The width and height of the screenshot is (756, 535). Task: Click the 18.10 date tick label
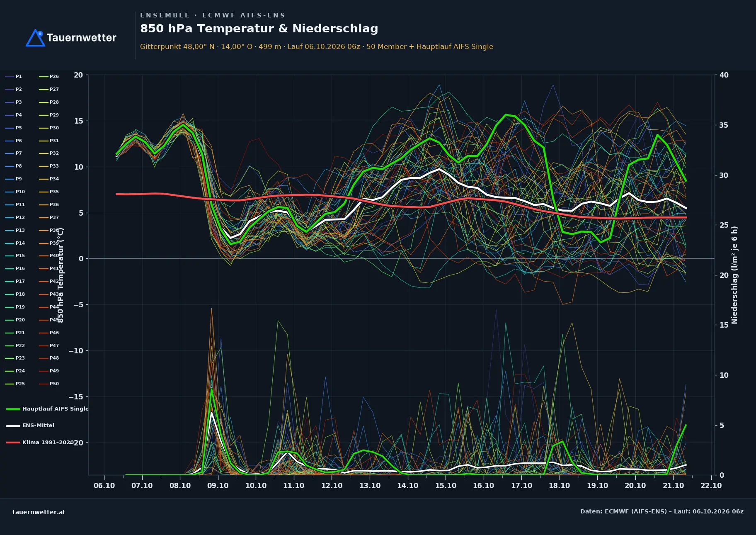coord(560,486)
